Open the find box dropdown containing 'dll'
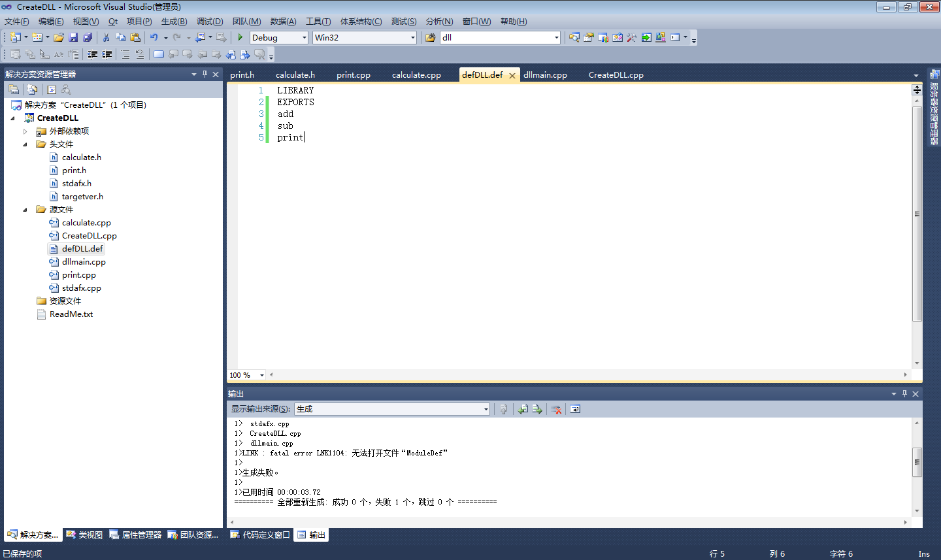The image size is (941, 560). pyautogui.click(x=557, y=37)
